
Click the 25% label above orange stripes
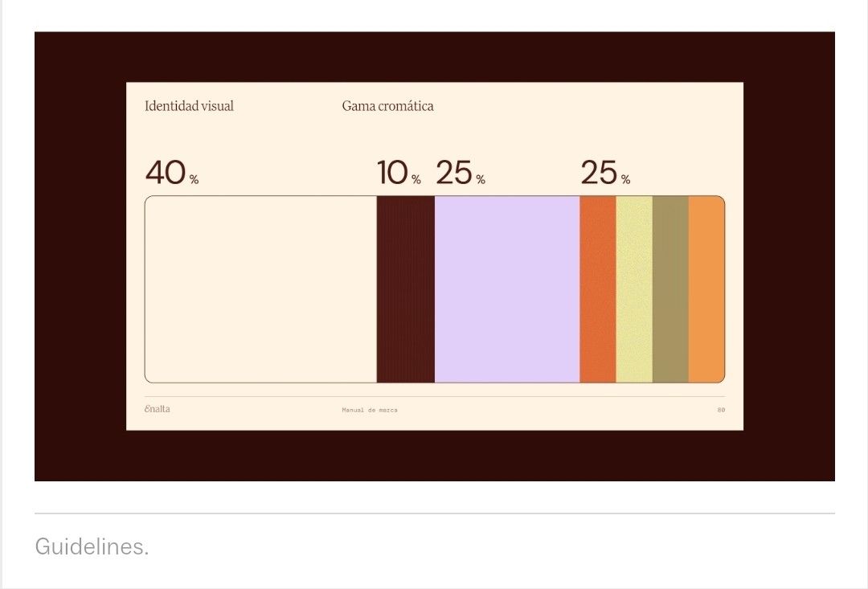(604, 173)
